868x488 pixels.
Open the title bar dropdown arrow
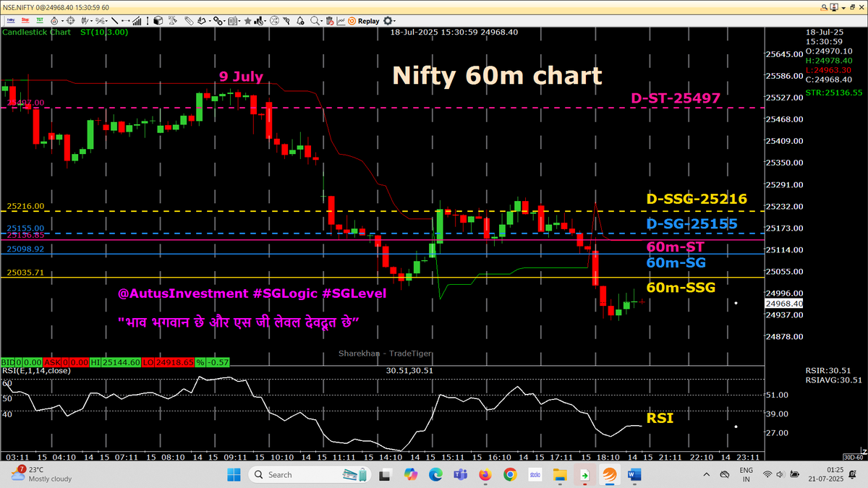[843, 8]
